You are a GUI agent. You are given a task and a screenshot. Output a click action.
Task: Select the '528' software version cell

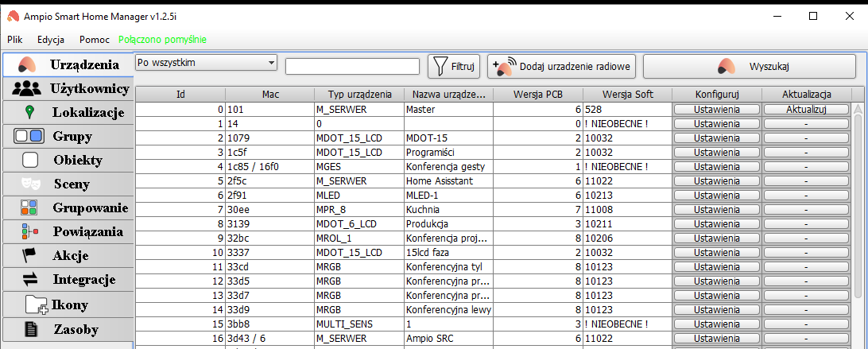[628, 110]
